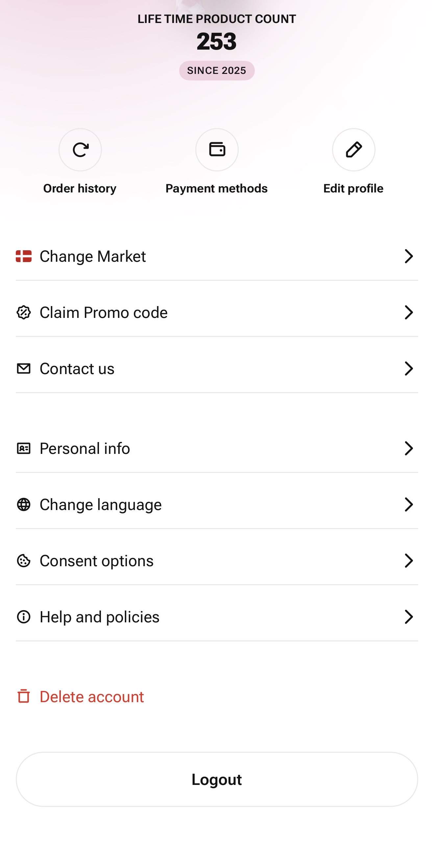Viewport: 434px width, 868px height.
Task: Open the Personal info menu entry
Action: coord(85,448)
